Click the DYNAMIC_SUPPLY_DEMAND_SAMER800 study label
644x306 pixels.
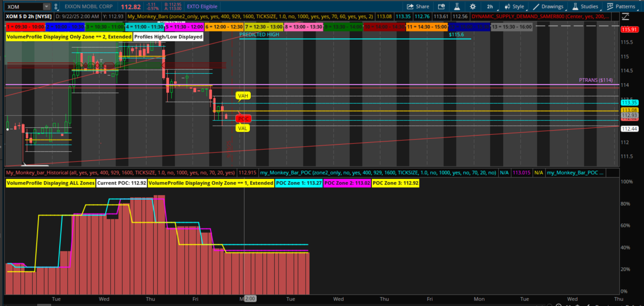click(540, 16)
